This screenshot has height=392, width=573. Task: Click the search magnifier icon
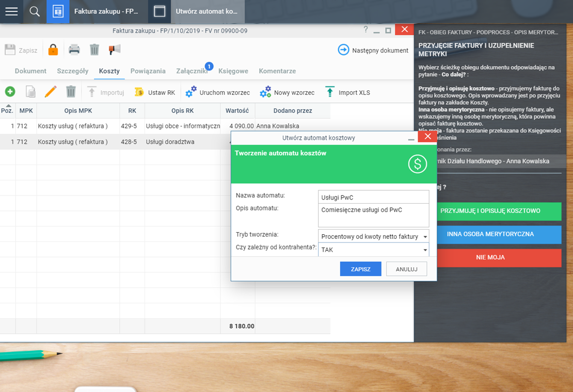[35, 11]
